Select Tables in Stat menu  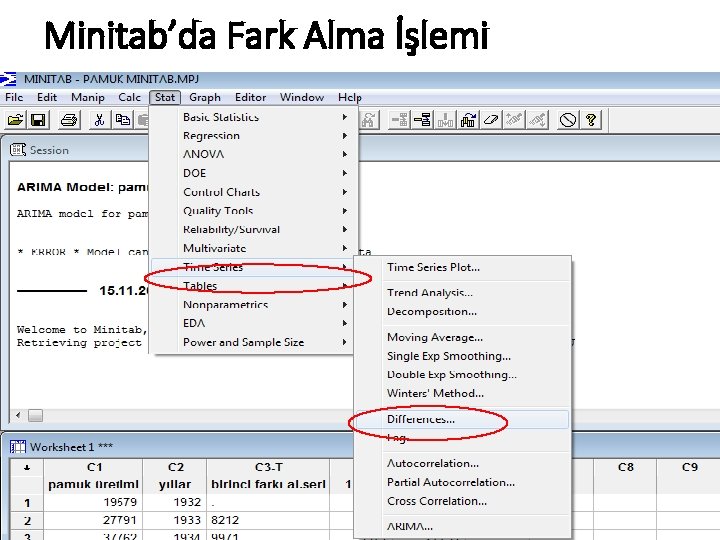point(254,286)
